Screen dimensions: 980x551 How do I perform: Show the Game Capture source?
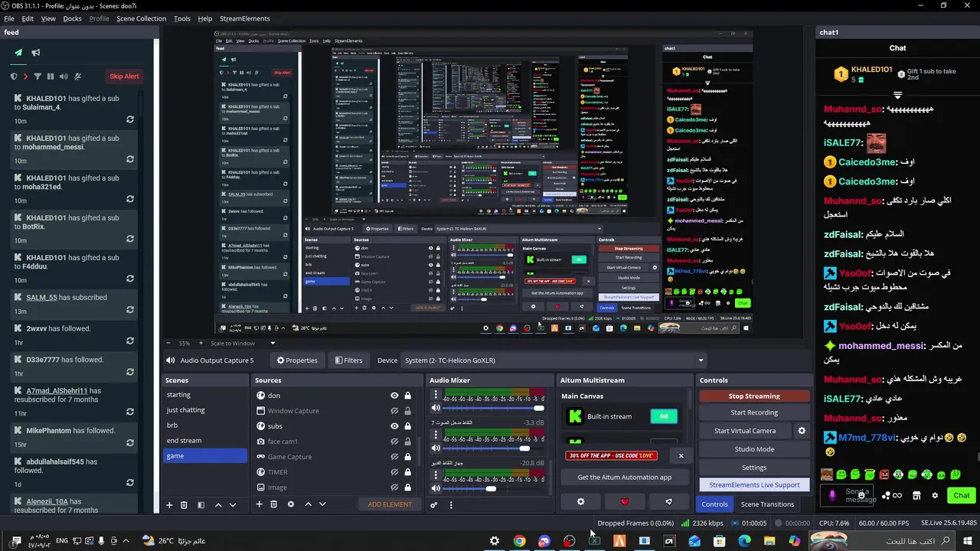394,457
